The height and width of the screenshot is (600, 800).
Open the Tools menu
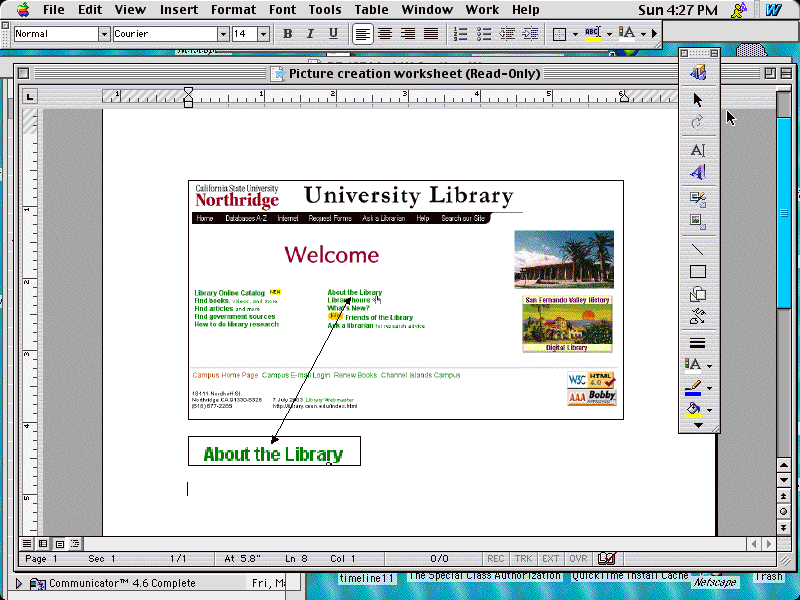click(x=324, y=10)
